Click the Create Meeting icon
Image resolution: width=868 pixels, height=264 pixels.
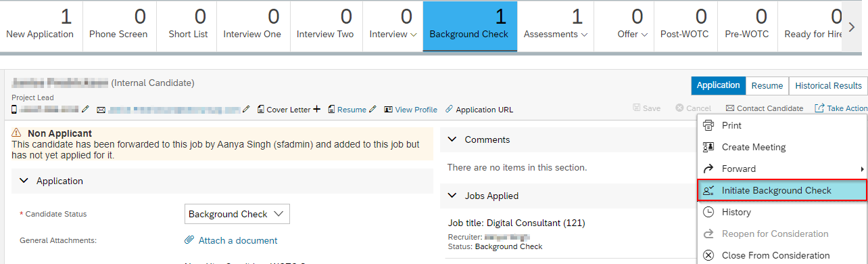[x=708, y=147]
